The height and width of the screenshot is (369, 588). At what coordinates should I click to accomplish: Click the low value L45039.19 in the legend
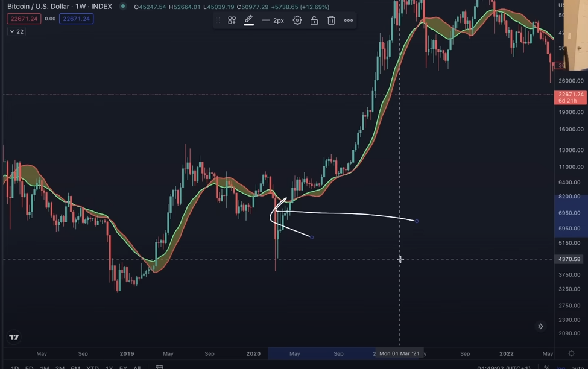click(219, 7)
